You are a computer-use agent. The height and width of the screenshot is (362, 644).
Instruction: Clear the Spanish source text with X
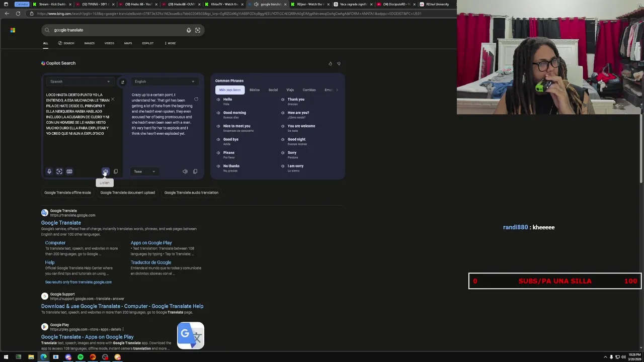coord(113,99)
